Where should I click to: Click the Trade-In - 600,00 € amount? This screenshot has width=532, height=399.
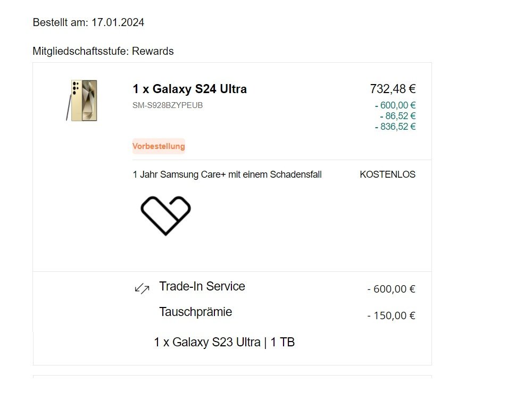coord(391,289)
